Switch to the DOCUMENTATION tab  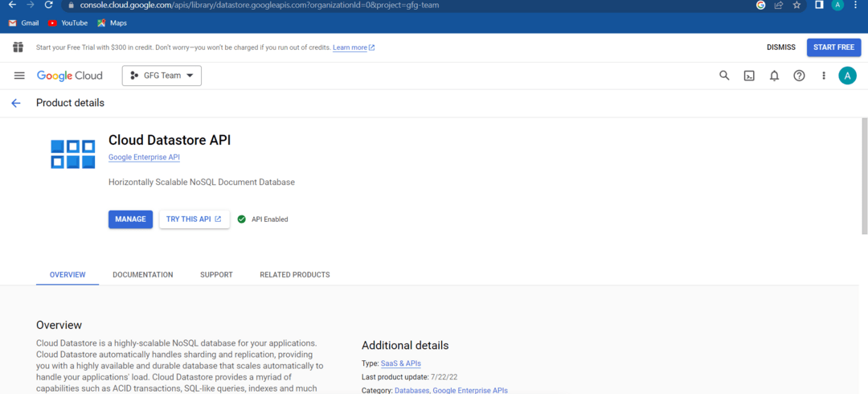[x=143, y=275]
